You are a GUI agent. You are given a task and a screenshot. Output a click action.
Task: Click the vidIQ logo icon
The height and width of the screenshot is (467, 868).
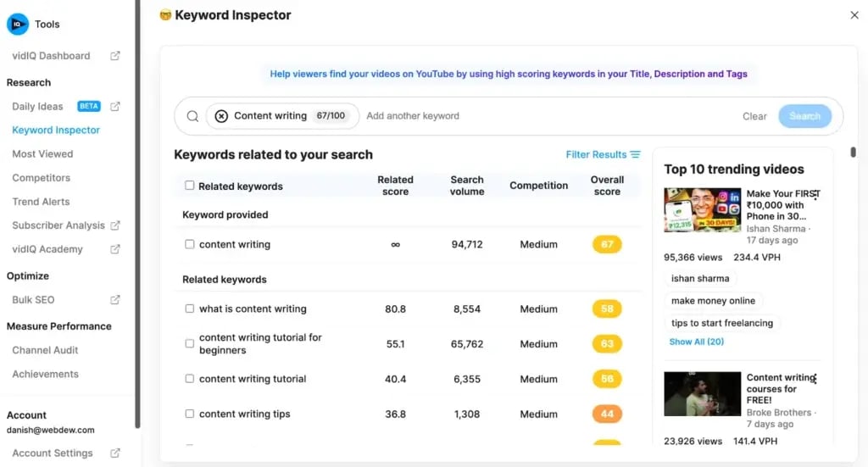[x=17, y=25]
